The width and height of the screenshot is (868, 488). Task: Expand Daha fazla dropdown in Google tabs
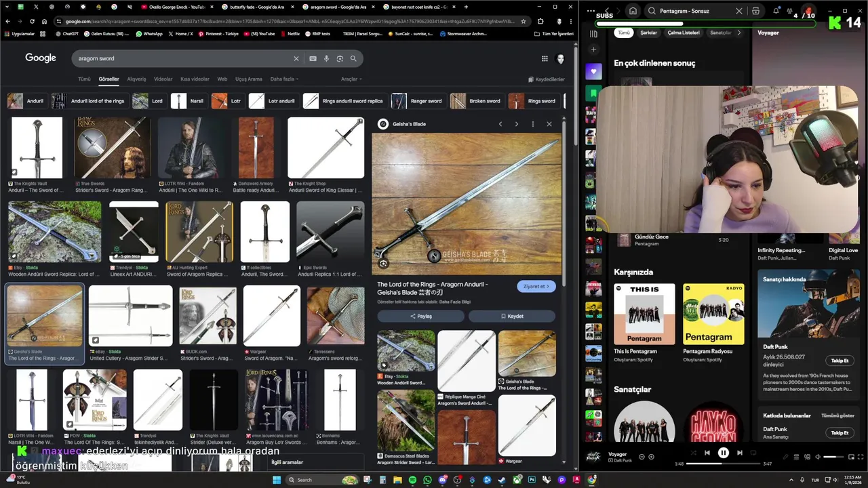point(285,79)
